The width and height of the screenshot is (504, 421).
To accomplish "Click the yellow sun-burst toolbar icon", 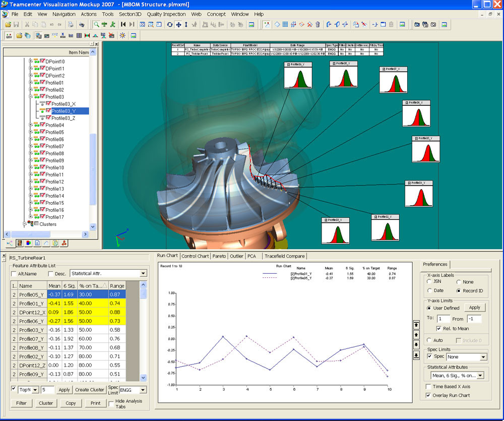I will (x=122, y=36).
